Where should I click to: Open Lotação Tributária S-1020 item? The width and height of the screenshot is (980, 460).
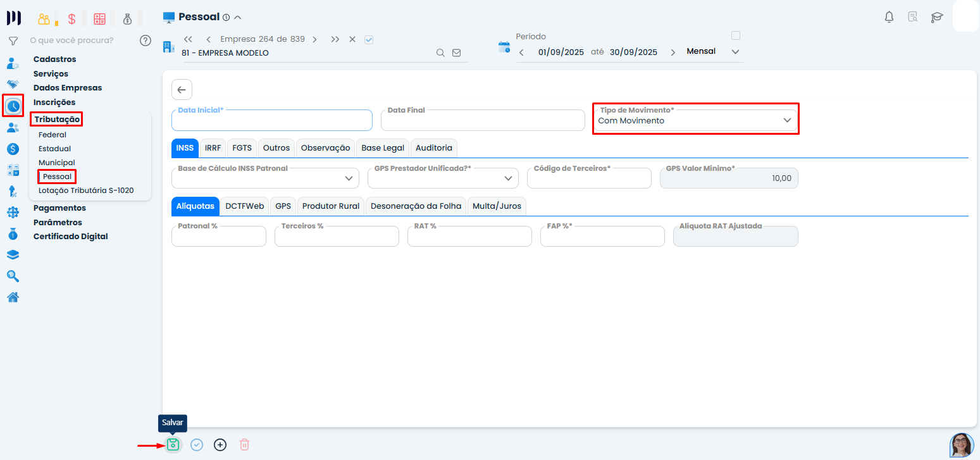tap(86, 190)
